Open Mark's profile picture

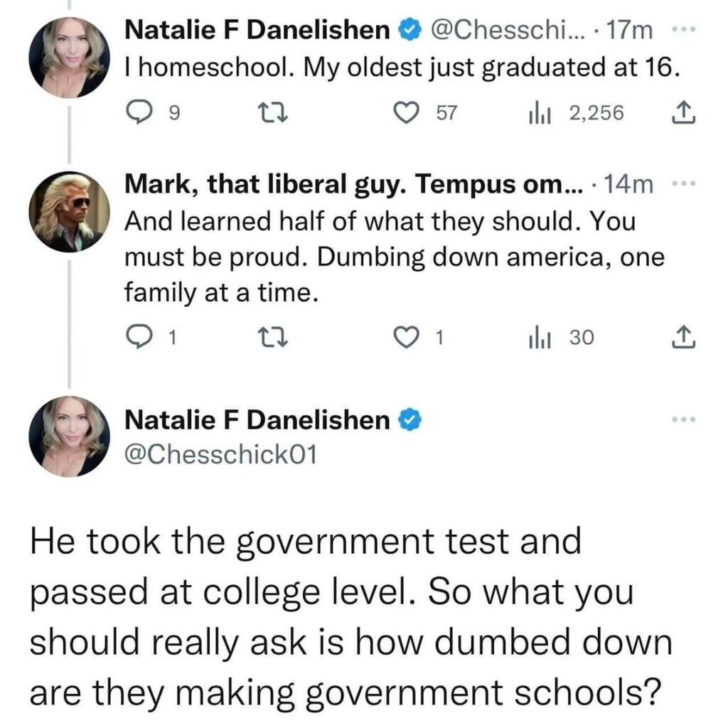point(69,212)
